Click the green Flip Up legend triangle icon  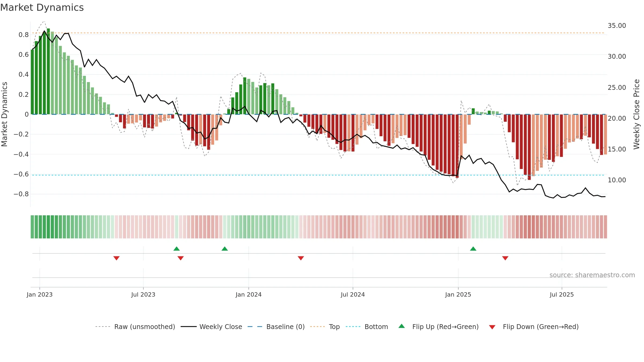tap(402, 326)
